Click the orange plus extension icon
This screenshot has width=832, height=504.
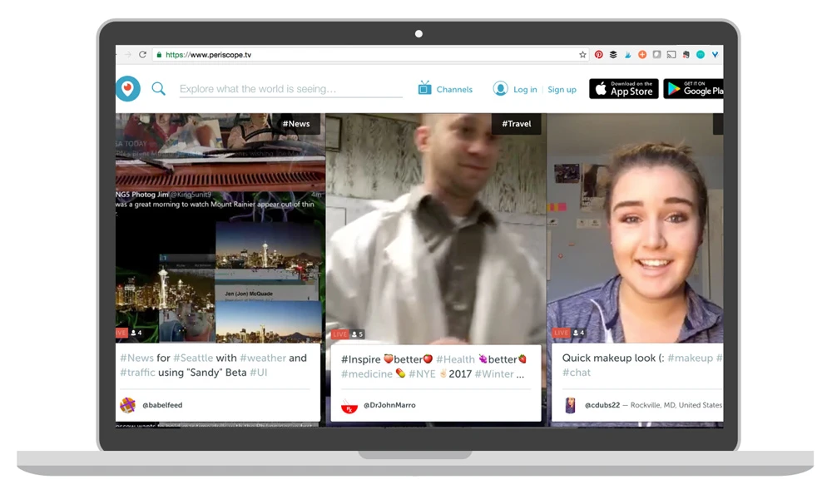click(x=642, y=55)
